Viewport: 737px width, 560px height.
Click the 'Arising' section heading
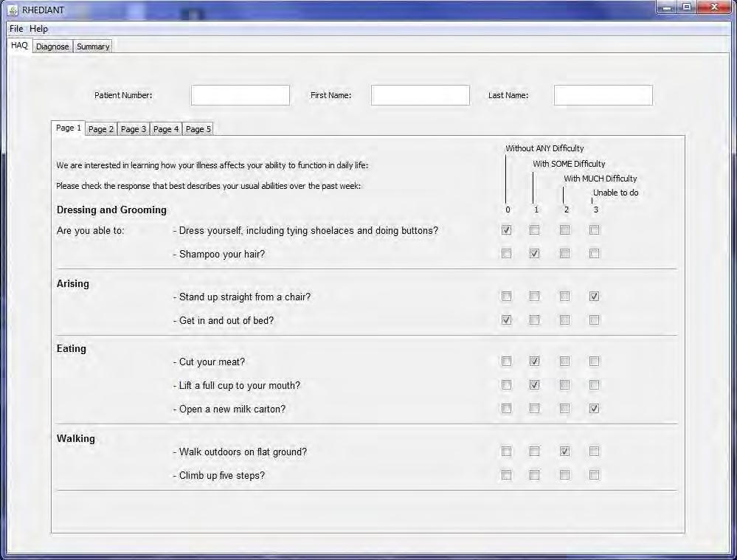[73, 283]
